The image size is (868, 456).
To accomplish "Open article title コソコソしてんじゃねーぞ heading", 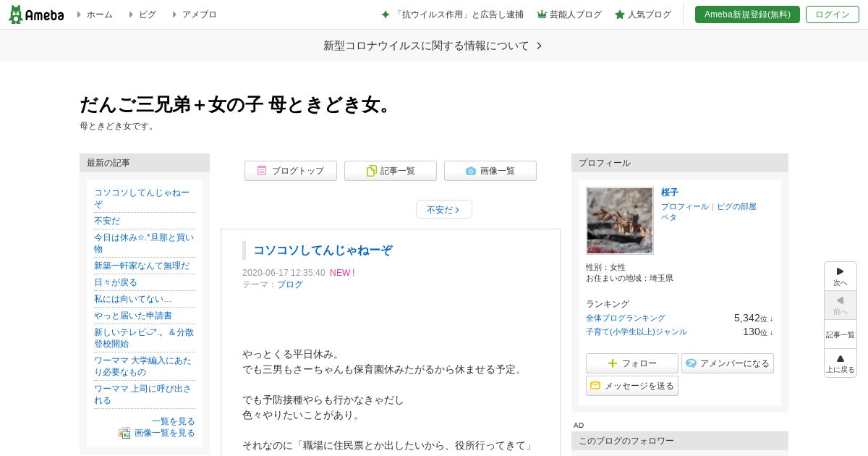I will point(323,250).
